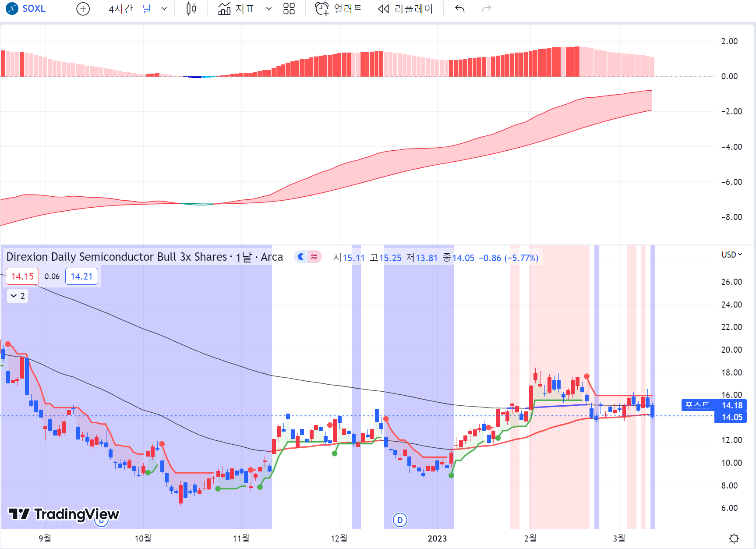Click the Direxion Daily Semiconductor chart title
The height and width of the screenshot is (549, 756).
click(x=145, y=257)
